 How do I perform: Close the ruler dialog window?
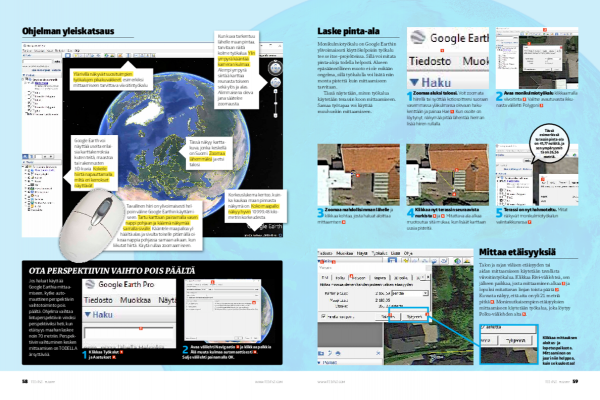pos(429,267)
